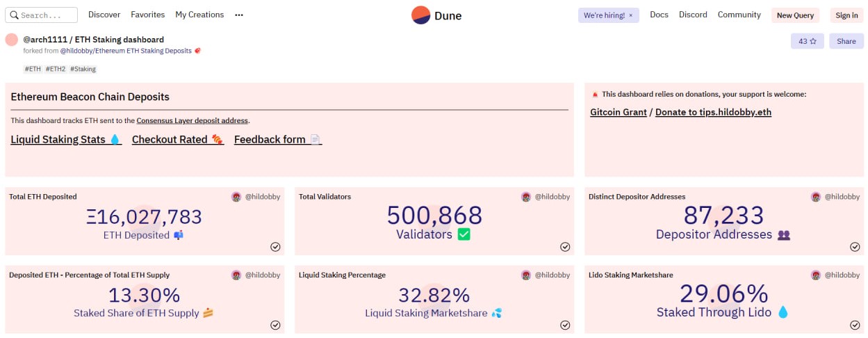The height and width of the screenshot is (338, 868).
Task: Click the 29.06% Lido value
Action: click(x=723, y=293)
